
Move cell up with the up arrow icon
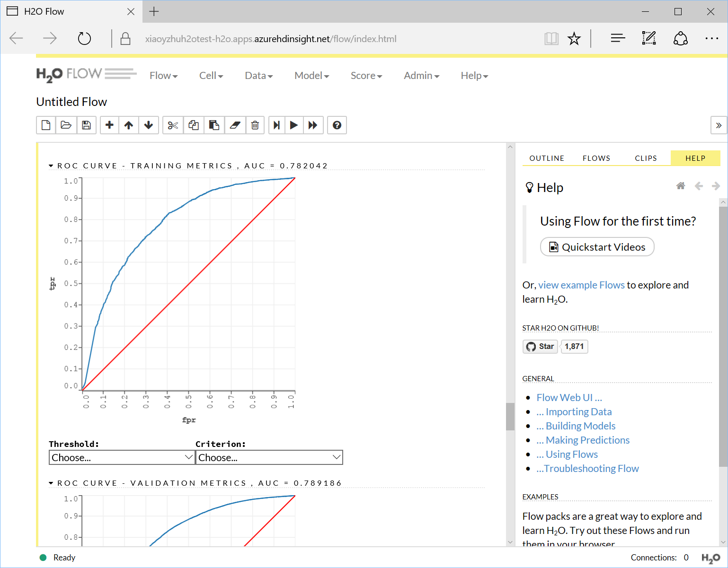[129, 125]
